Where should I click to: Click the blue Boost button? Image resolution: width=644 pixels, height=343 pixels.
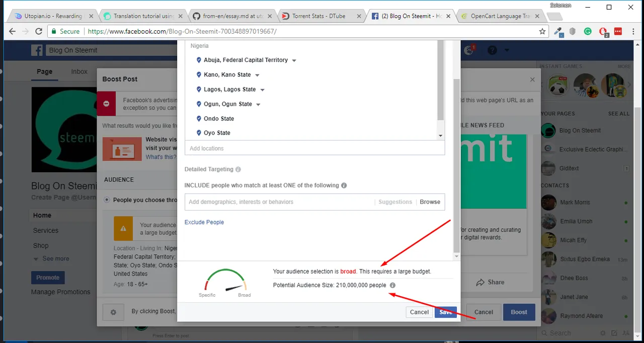pos(519,312)
